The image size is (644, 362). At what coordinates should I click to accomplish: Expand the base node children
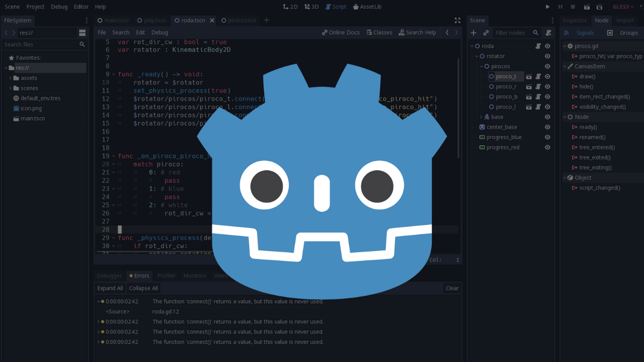[481, 117]
